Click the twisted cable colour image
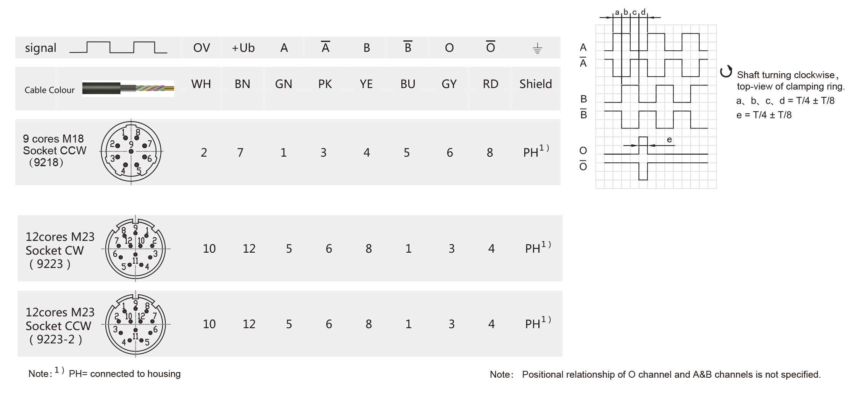868x404 pixels. click(128, 88)
